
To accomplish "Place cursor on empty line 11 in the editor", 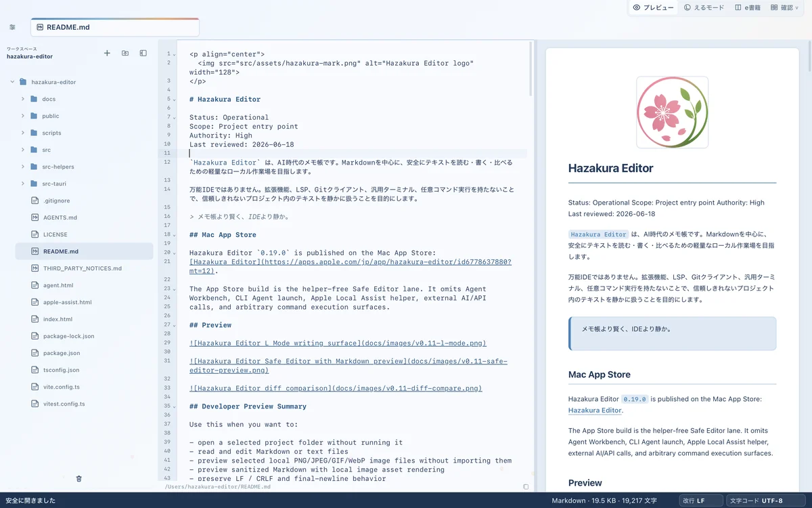I will (x=359, y=154).
